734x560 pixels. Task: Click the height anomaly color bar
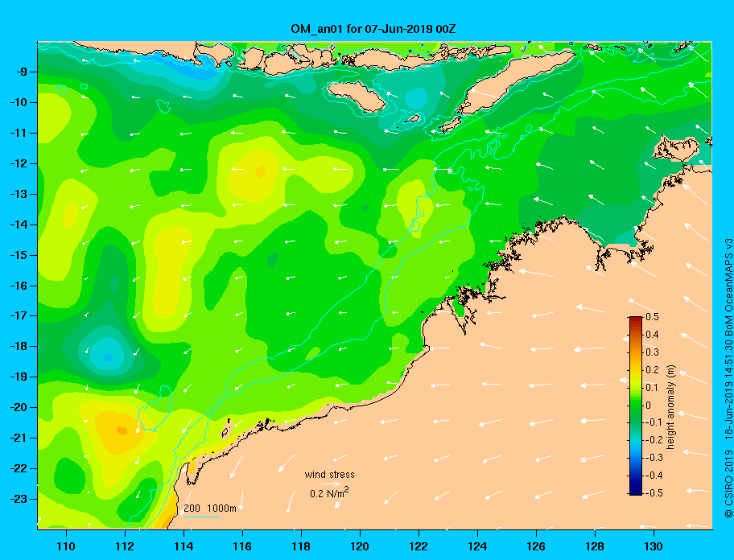point(636,406)
